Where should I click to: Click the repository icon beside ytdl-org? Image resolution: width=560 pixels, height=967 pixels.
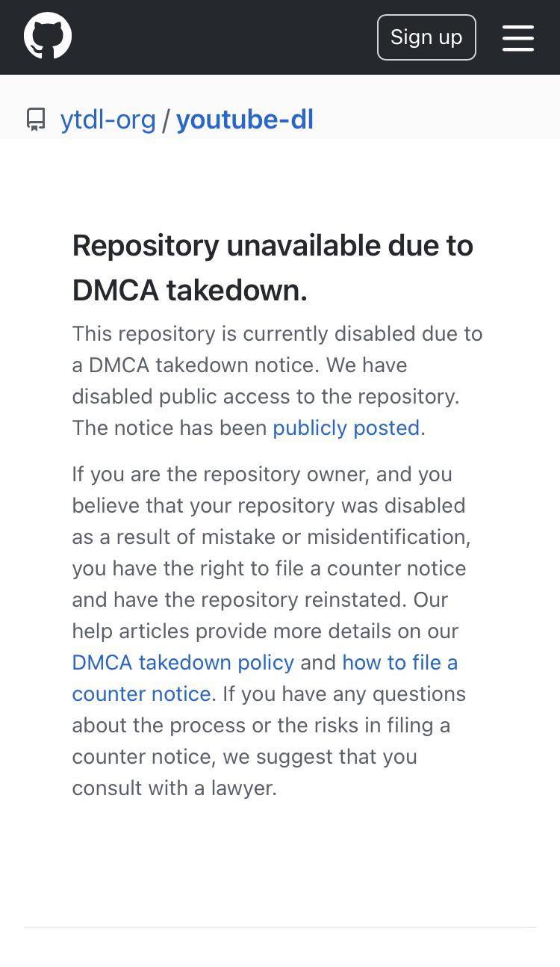tap(36, 120)
